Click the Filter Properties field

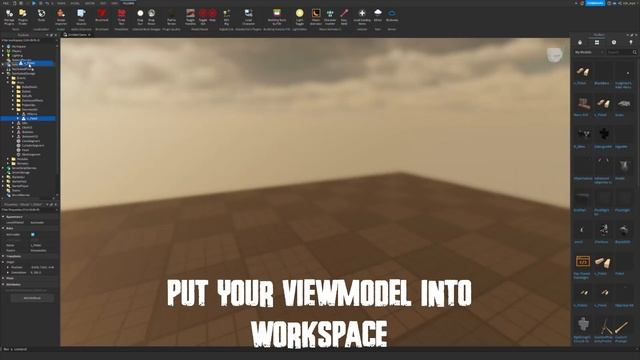pos(29,210)
